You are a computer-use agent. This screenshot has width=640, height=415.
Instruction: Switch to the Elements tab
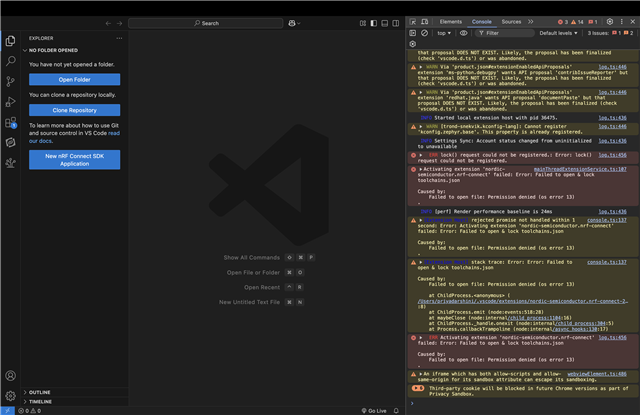[451, 22]
